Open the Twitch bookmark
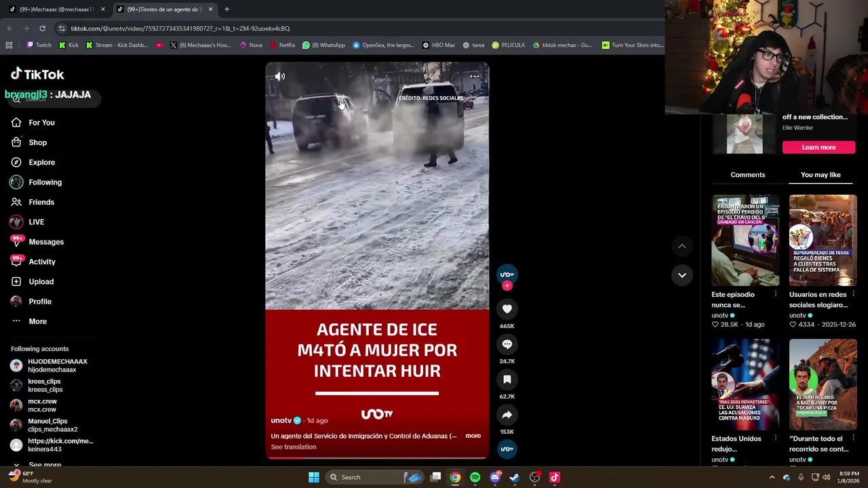 (39, 45)
